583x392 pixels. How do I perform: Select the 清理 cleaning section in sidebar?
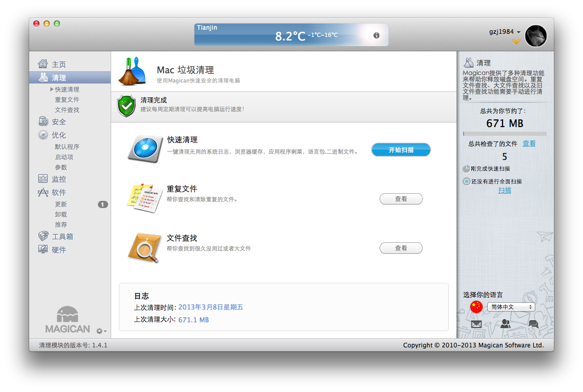tap(70, 77)
